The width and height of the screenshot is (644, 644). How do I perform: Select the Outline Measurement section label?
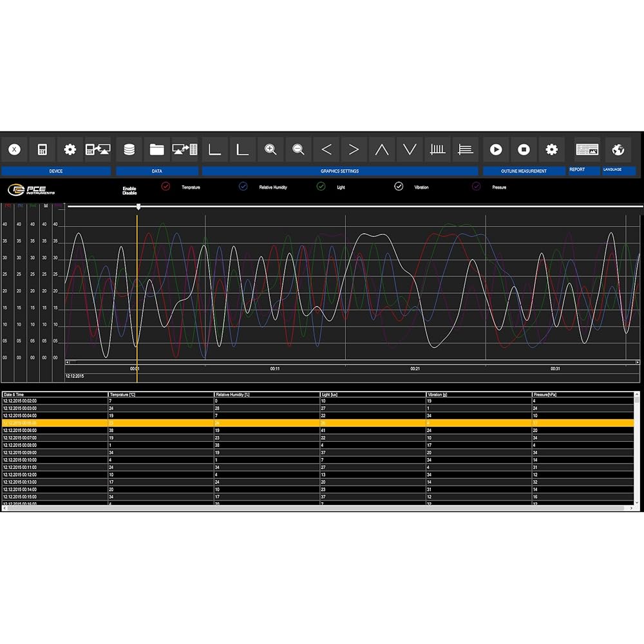524,171
